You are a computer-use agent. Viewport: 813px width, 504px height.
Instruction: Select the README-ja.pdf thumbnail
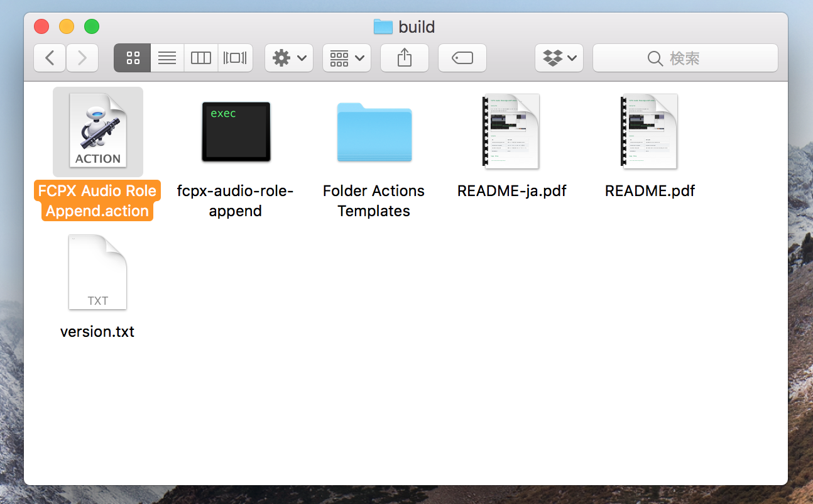pyautogui.click(x=511, y=131)
